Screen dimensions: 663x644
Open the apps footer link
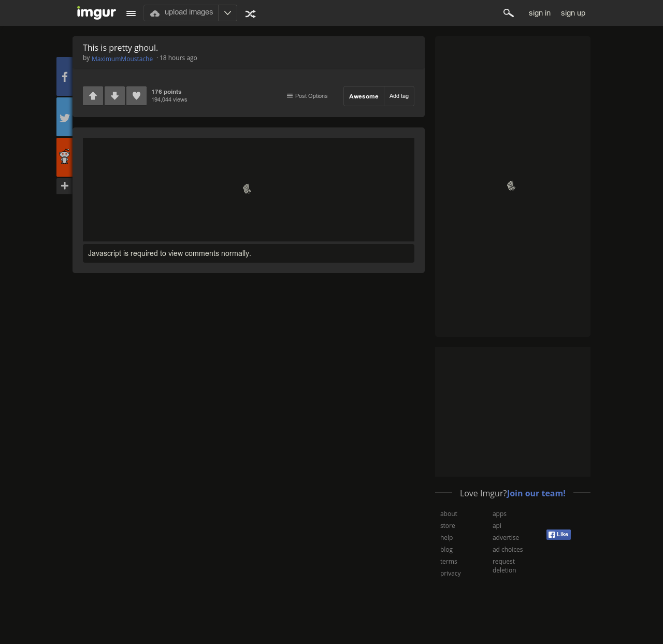(499, 514)
